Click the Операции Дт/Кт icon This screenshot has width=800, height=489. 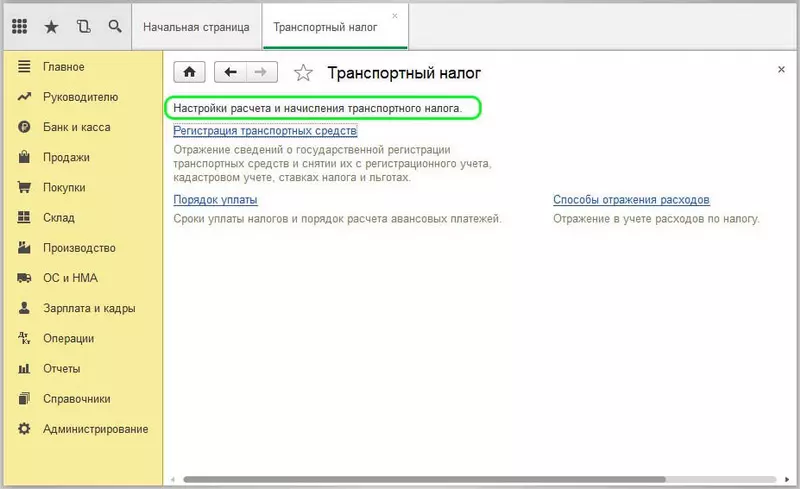point(24,338)
